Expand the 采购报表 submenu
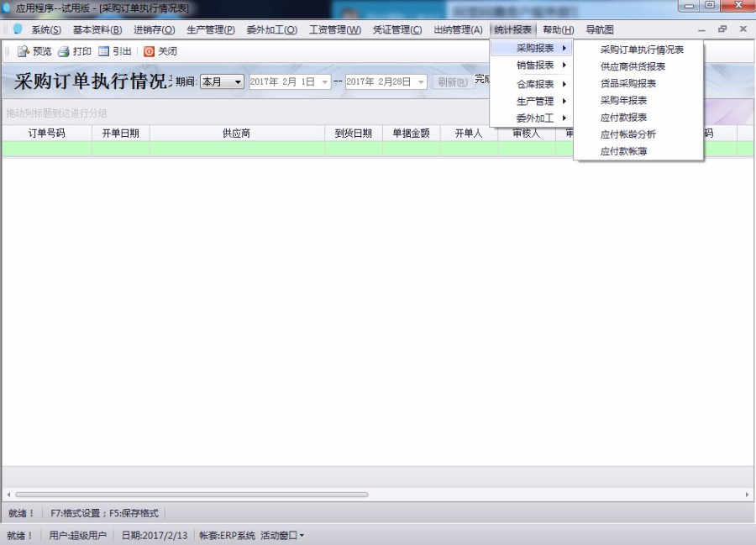 tap(532, 48)
